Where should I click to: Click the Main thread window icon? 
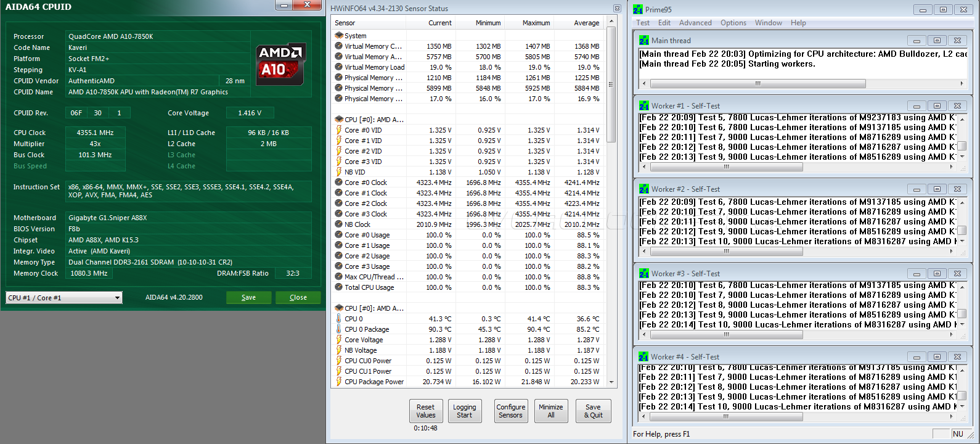click(644, 40)
